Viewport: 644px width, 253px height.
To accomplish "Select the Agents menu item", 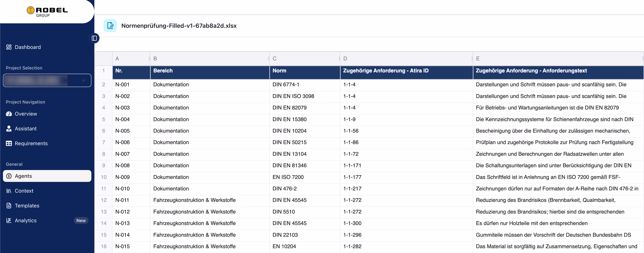I will (x=47, y=176).
